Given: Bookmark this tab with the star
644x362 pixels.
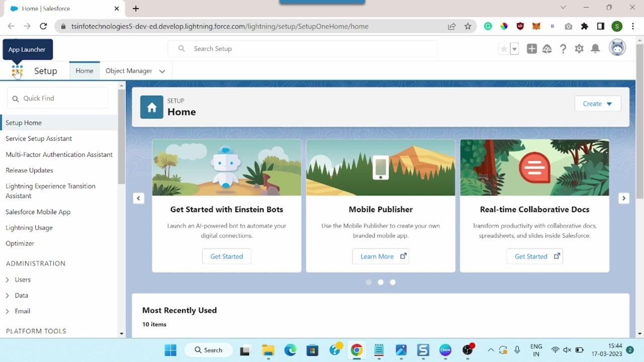Looking at the screenshot, I should coord(468,26).
